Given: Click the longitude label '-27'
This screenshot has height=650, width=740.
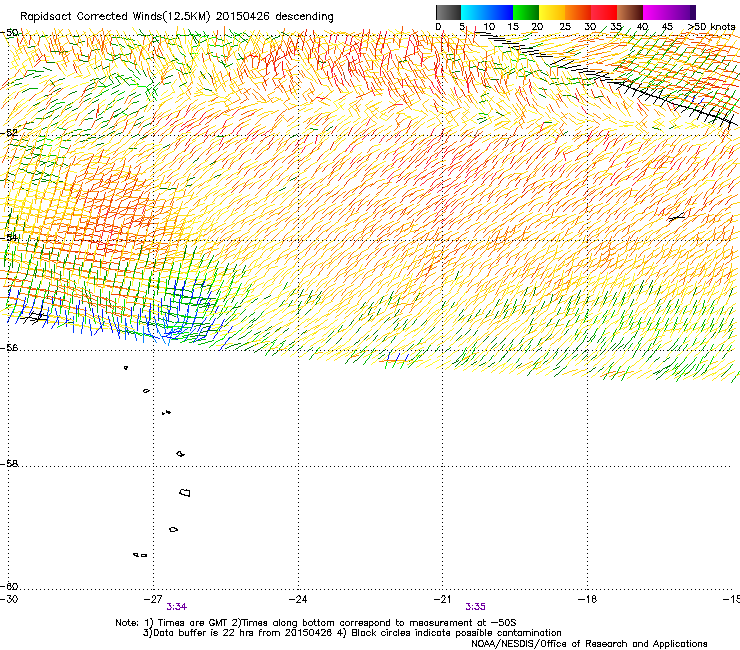Looking at the screenshot, I should click(153, 599).
